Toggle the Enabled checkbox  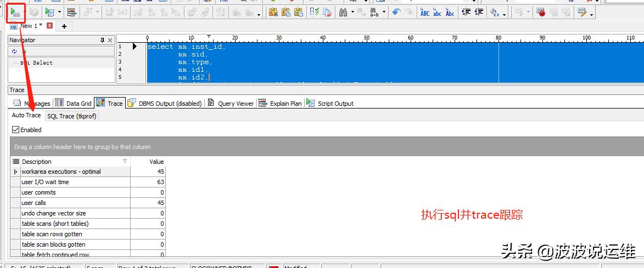[x=15, y=129]
